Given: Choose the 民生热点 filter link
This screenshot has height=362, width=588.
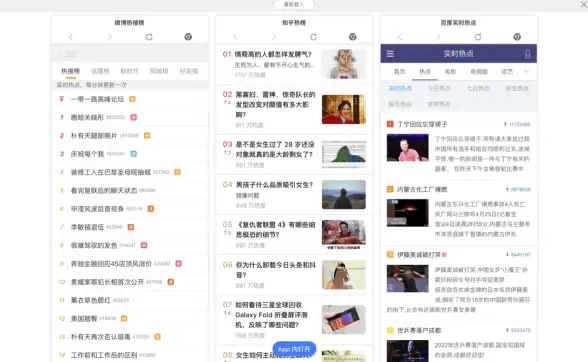Looking at the screenshot, I should tap(517, 88).
